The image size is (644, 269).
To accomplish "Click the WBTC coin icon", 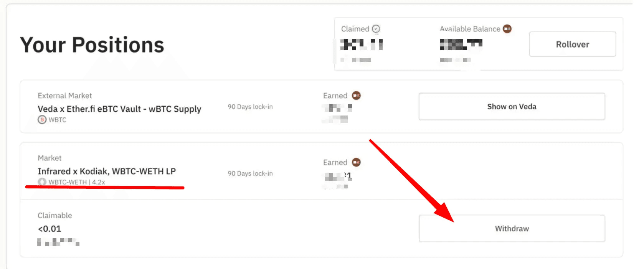I will 42,120.
